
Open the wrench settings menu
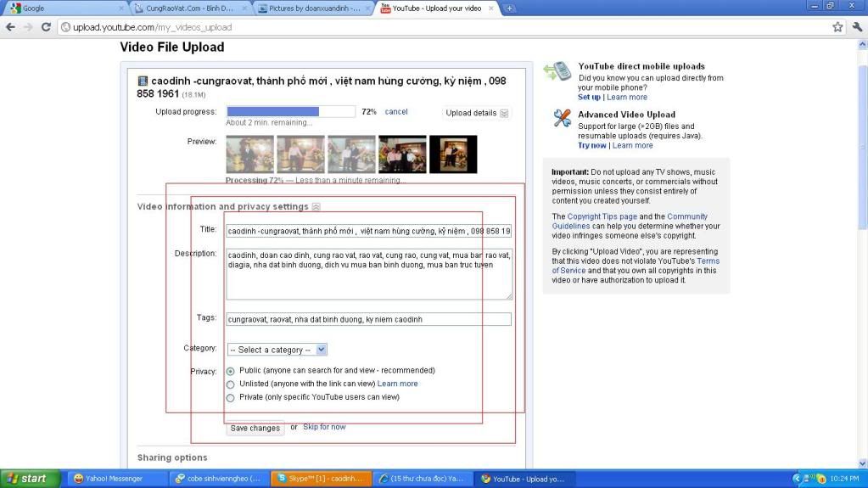[857, 27]
